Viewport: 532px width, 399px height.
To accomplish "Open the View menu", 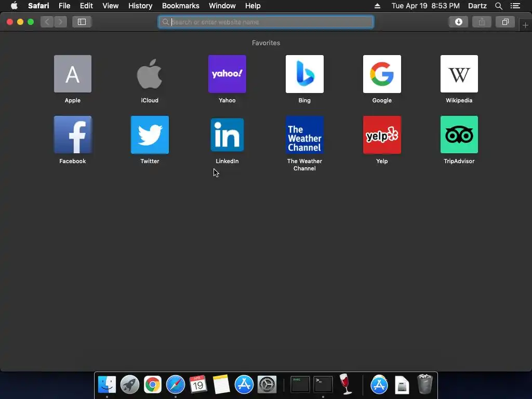I will click(111, 6).
